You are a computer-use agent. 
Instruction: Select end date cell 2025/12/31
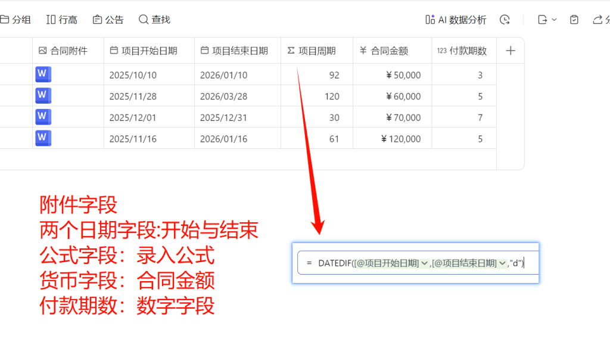(x=238, y=117)
